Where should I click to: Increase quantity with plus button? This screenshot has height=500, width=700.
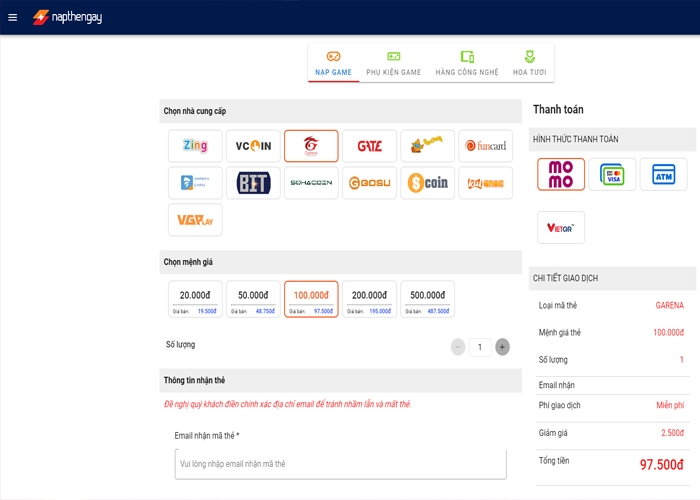(502, 347)
